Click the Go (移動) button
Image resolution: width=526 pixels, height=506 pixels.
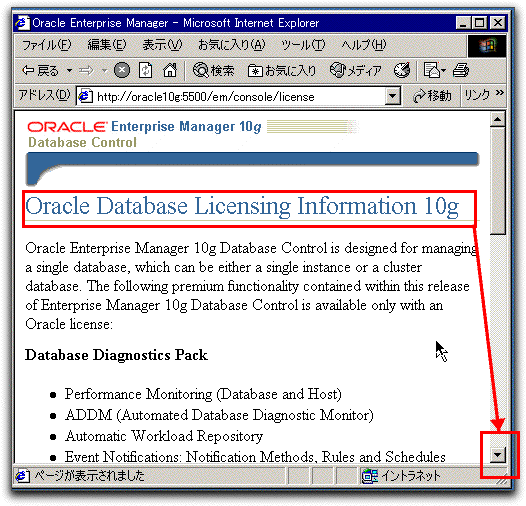pyautogui.click(x=432, y=97)
